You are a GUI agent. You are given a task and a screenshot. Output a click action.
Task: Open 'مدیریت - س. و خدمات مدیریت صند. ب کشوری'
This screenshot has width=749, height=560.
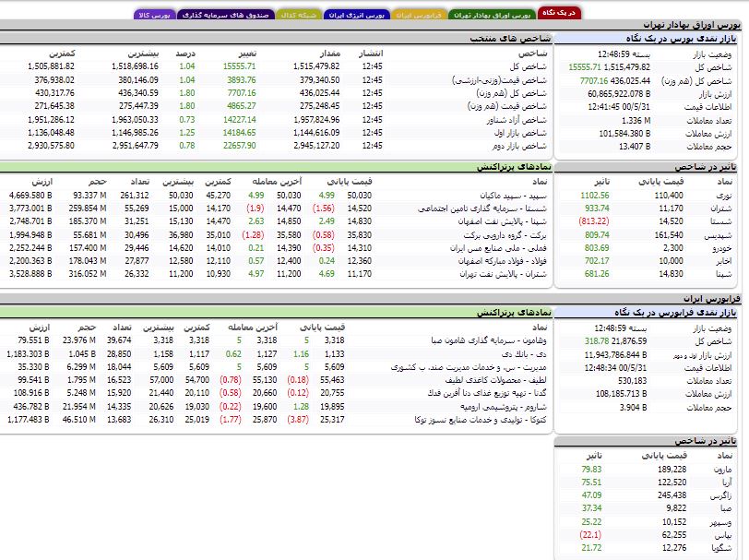click(x=469, y=367)
